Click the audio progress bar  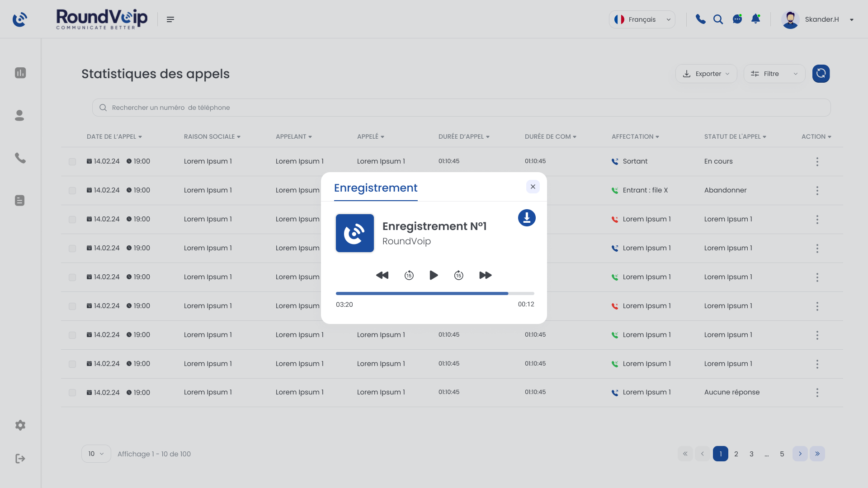[435, 293]
